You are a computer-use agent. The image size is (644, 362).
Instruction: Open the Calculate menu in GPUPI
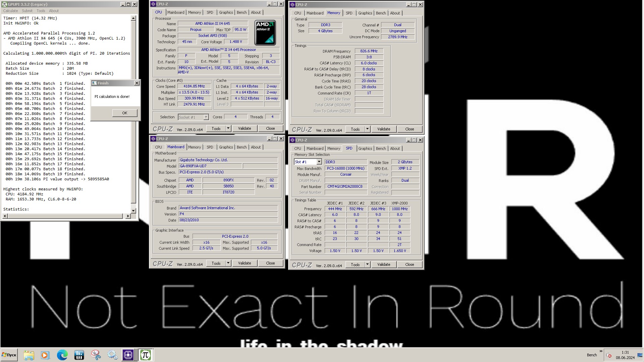pyautogui.click(x=10, y=11)
